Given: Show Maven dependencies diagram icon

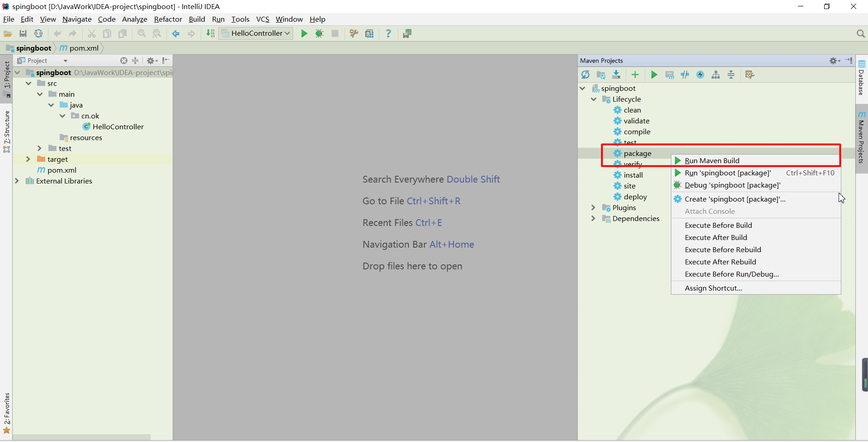Looking at the screenshot, I should 716,75.
